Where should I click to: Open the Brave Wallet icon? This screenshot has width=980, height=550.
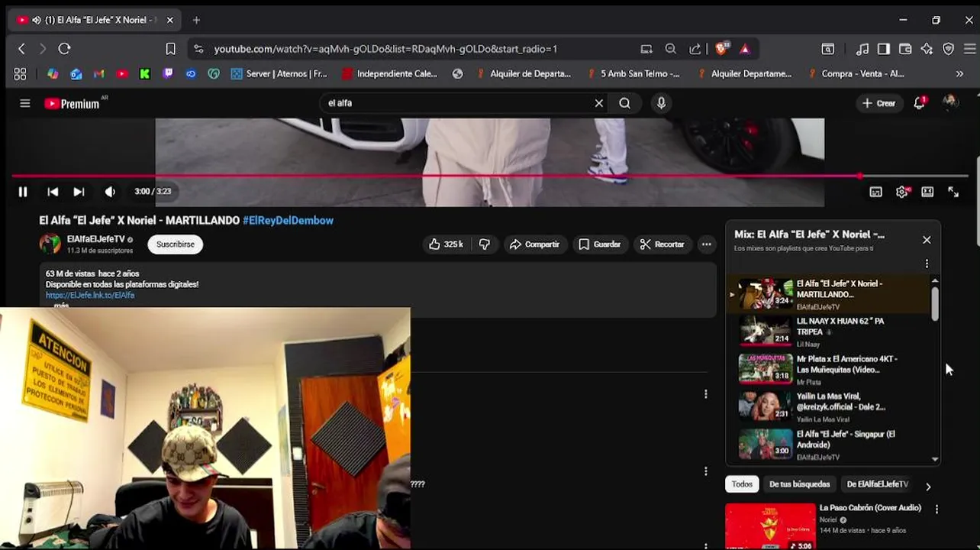tap(905, 49)
